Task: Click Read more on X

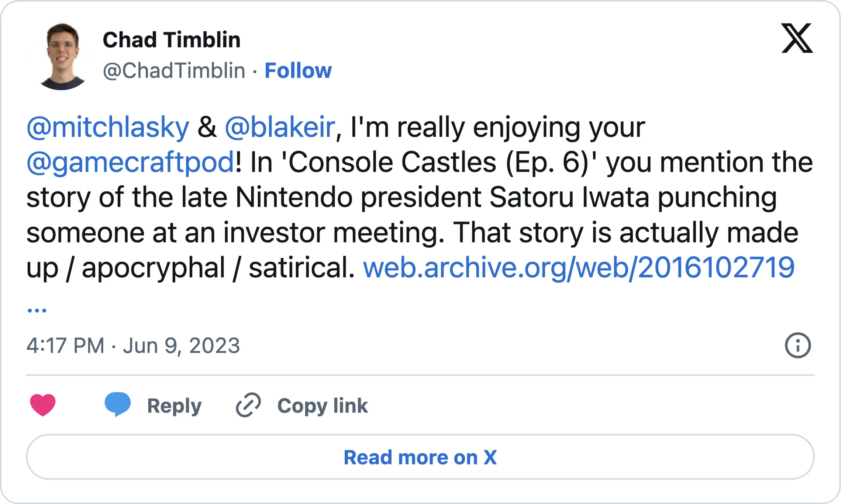Action: pyautogui.click(x=420, y=458)
